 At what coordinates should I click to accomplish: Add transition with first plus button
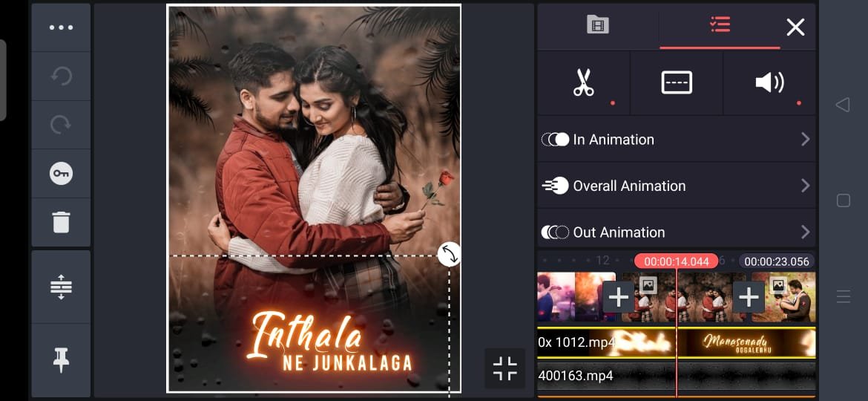[618, 298]
